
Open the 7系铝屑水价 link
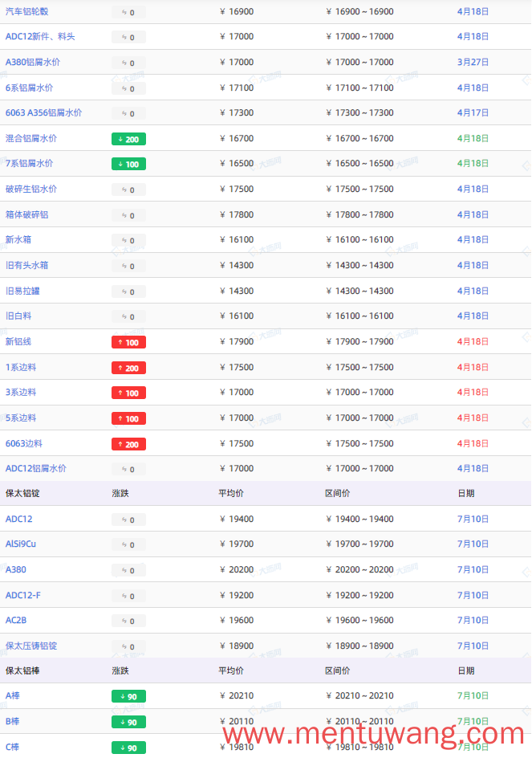[30, 163]
